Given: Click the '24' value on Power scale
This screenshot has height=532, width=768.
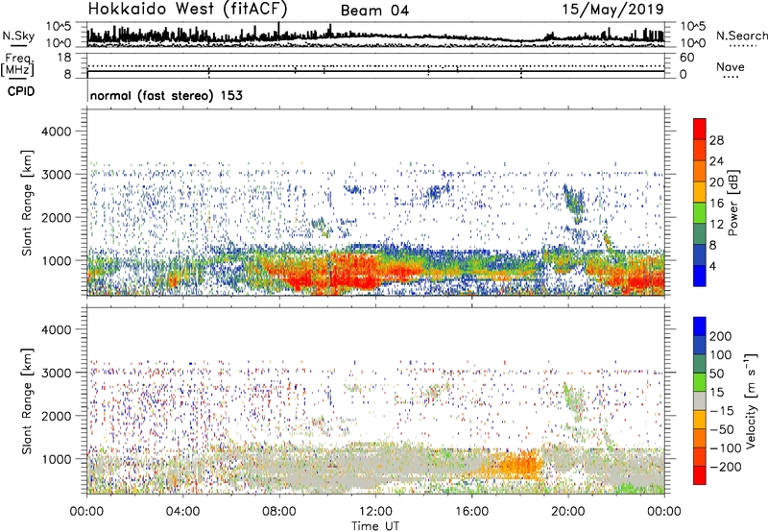Looking at the screenshot, I should [716, 161].
